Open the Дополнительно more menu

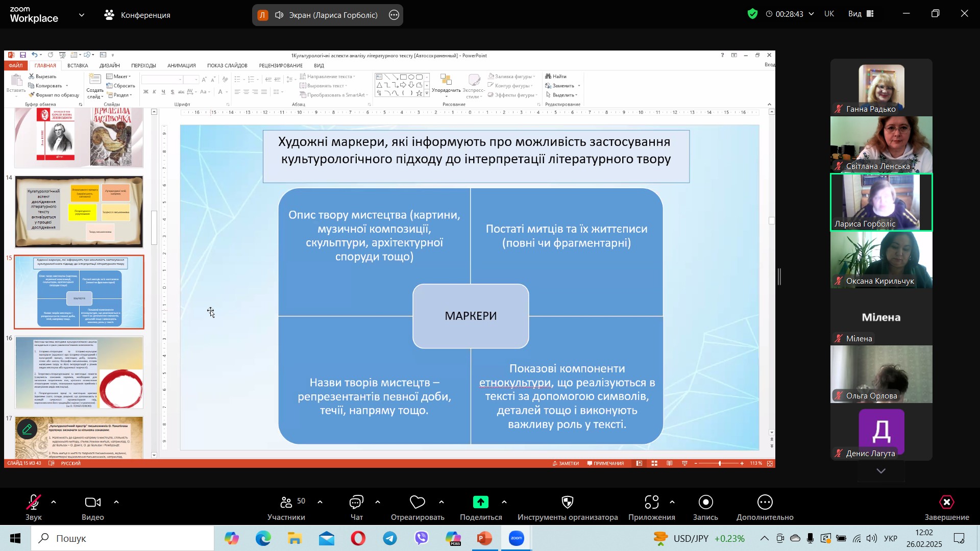(765, 508)
